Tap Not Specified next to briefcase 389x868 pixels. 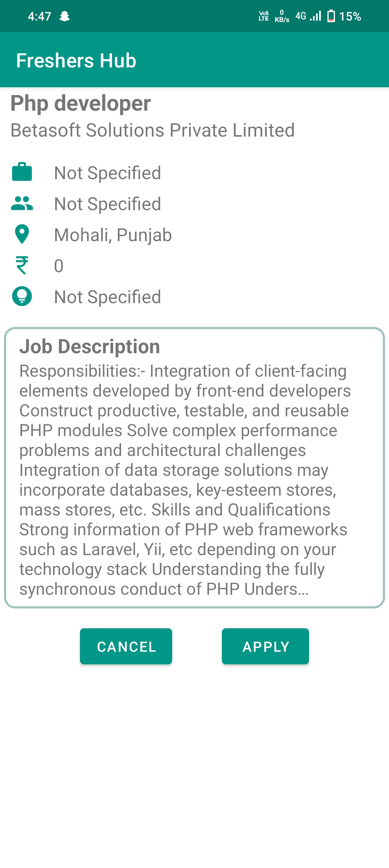(x=107, y=173)
